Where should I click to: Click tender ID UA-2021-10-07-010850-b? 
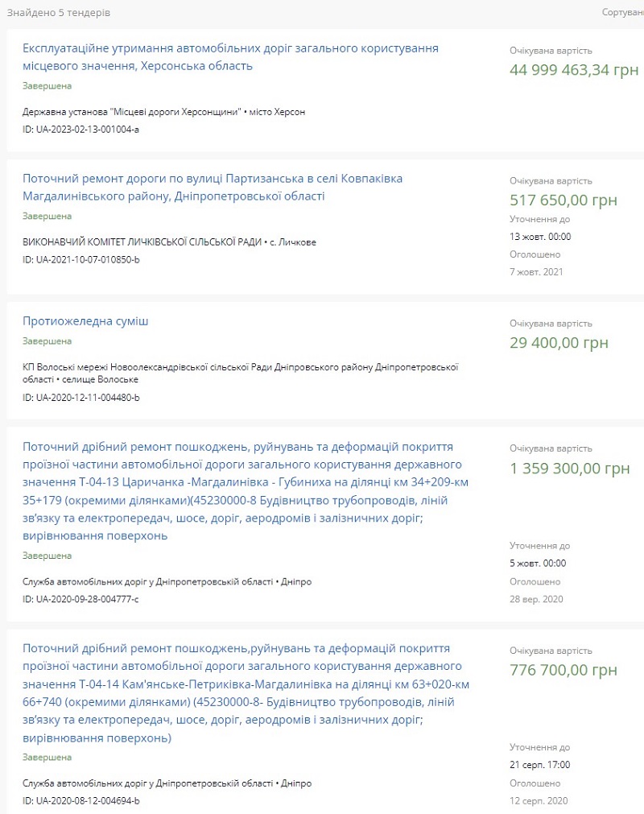(81, 259)
